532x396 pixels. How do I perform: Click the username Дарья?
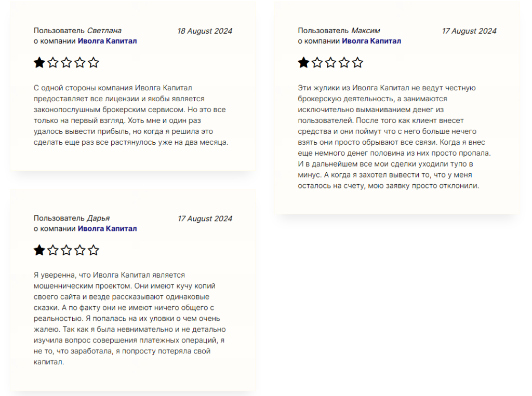[x=98, y=218]
